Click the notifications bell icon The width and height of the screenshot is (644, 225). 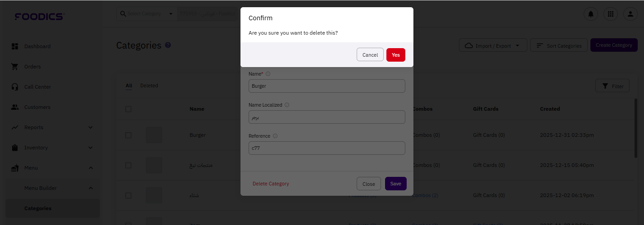coord(591,14)
